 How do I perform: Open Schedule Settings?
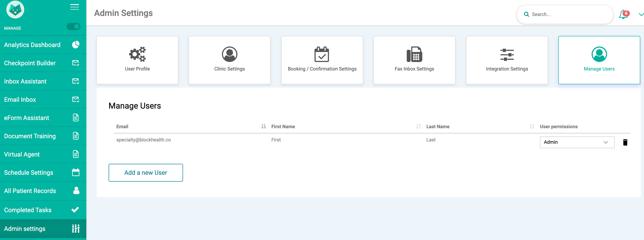[43, 172]
